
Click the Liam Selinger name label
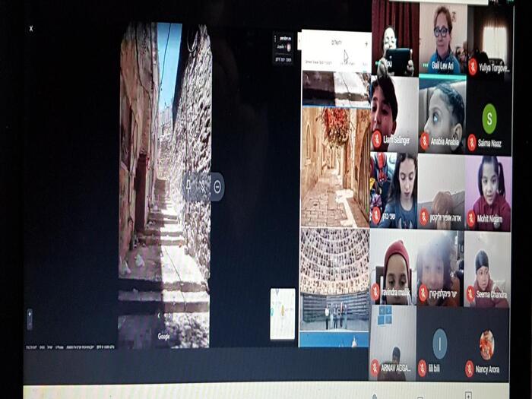point(396,140)
